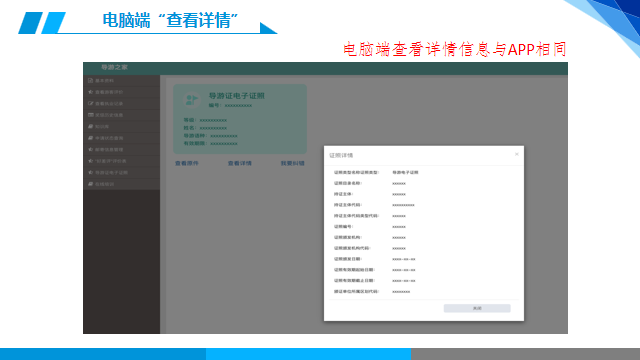Image resolution: width=640 pixels, height=360 pixels.
Task: Click the value beside 颁证单位所属区划代码
Action: tap(401, 292)
